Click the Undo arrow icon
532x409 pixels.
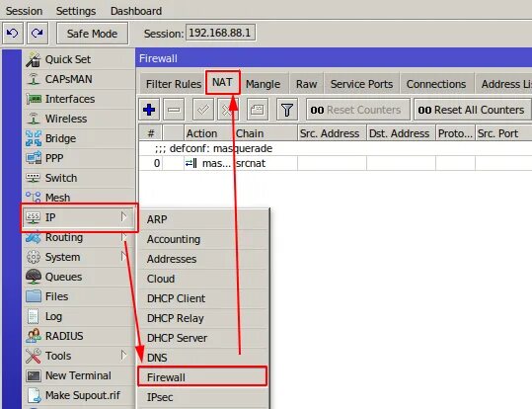pos(13,34)
